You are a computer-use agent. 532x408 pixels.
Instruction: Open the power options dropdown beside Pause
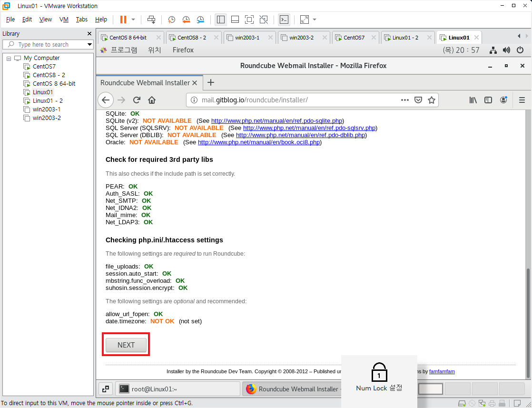pos(133,20)
